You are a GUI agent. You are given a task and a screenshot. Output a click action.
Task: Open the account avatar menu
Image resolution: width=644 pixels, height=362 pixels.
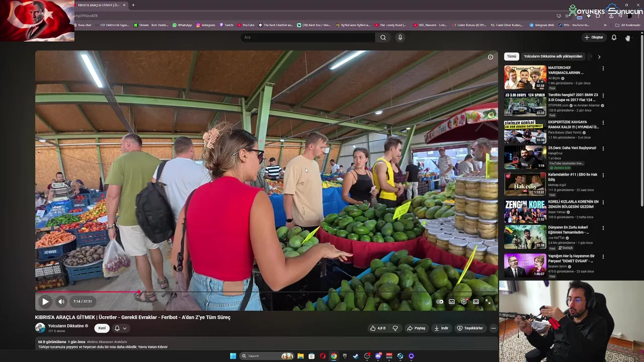628,38
